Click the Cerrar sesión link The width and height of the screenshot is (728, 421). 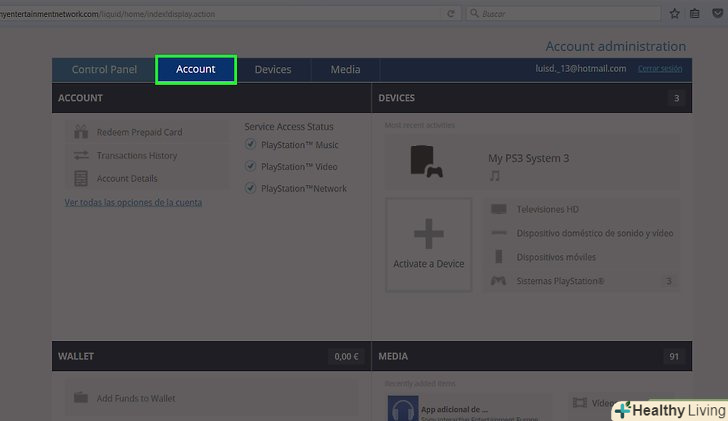pos(660,69)
